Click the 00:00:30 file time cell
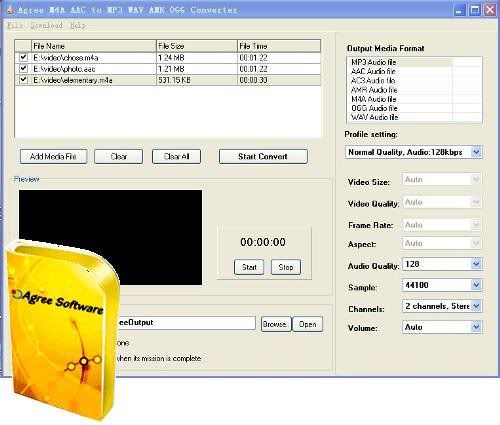The height and width of the screenshot is (425, 500). (279, 80)
